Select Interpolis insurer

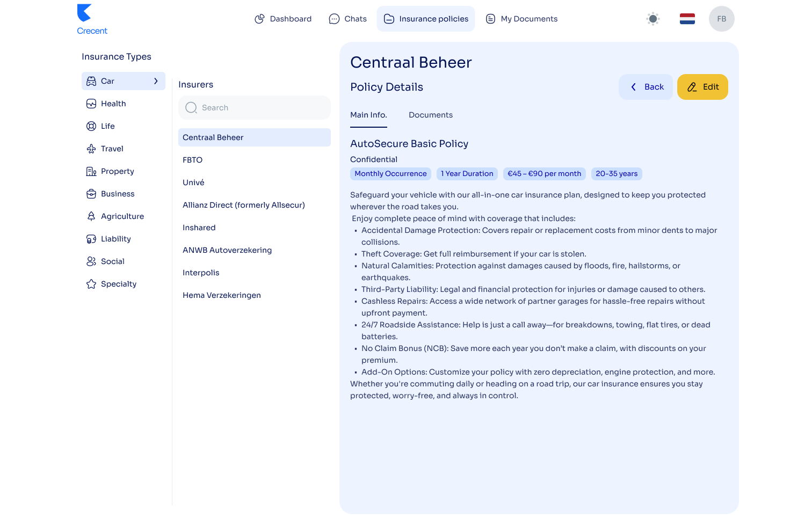click(x=255, y=273)
